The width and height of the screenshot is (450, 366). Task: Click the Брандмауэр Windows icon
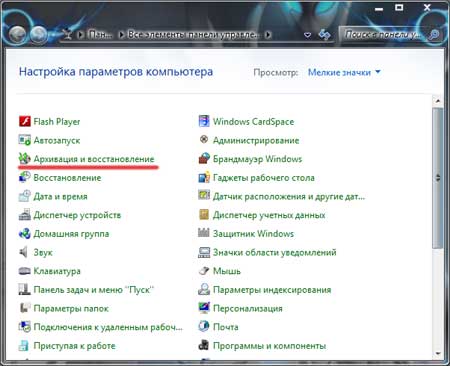click(204, 159)
